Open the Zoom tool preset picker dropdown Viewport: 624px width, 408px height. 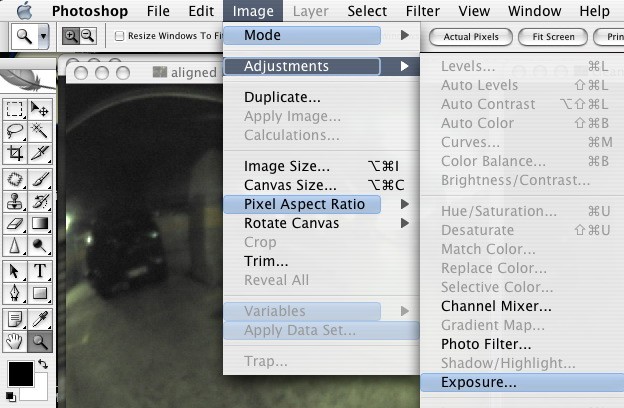coord(43,36)
